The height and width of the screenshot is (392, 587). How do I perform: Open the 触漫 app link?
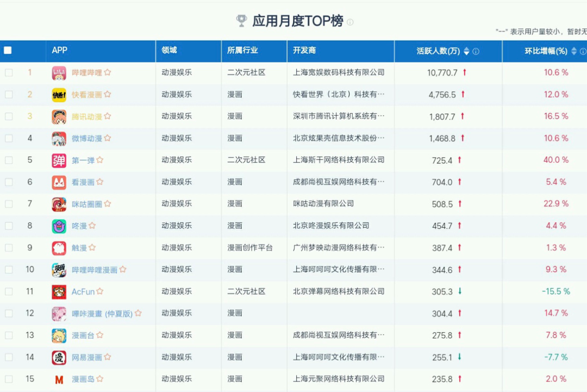79,248
